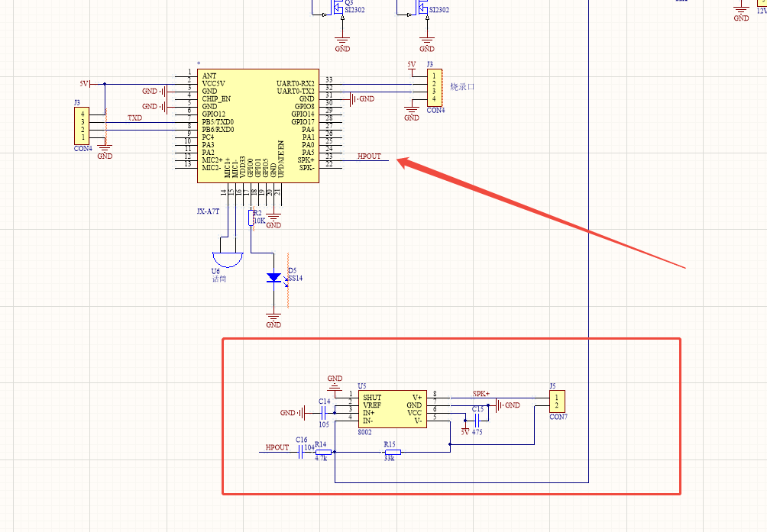Select the D5 SS14 diode symbol

[273, 279]
